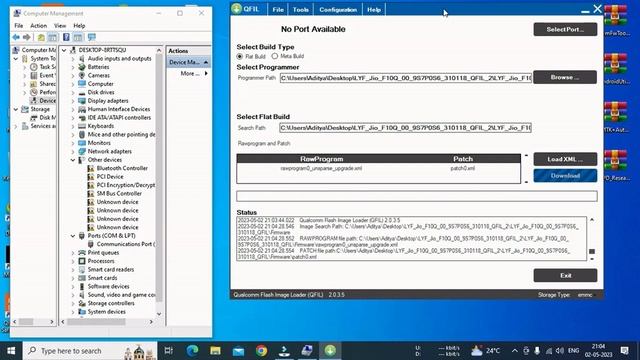Click the Flat Build Search Path field
640x360 pixels.
[x=406, y=128]
